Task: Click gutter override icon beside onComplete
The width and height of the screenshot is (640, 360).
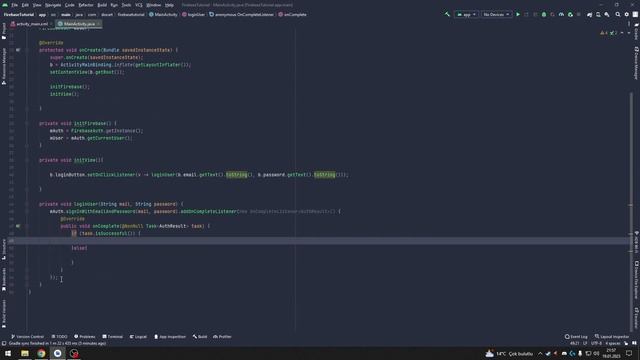Action: pyautogui.click(x=18, y=226)
